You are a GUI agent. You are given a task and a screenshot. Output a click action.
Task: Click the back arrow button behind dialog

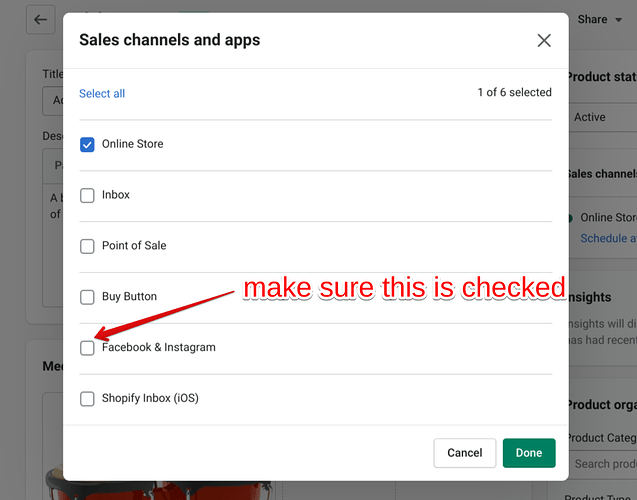point(41,19)
